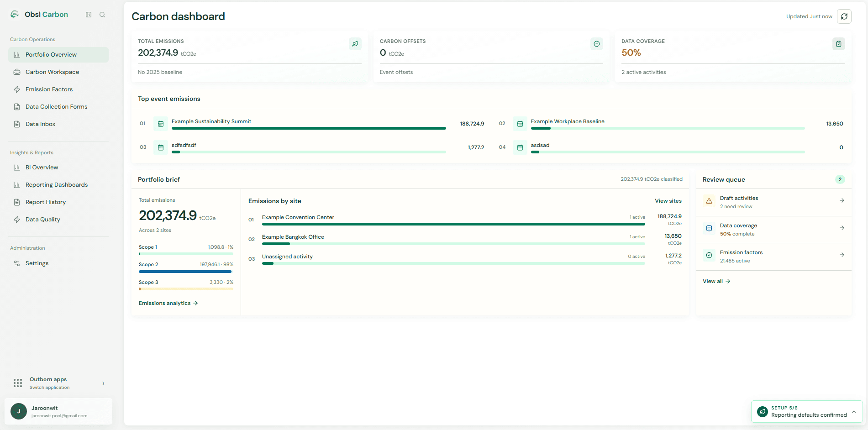Navigate to BI Overview
This screenshot has height=430, width=868.
pos(58,168)
